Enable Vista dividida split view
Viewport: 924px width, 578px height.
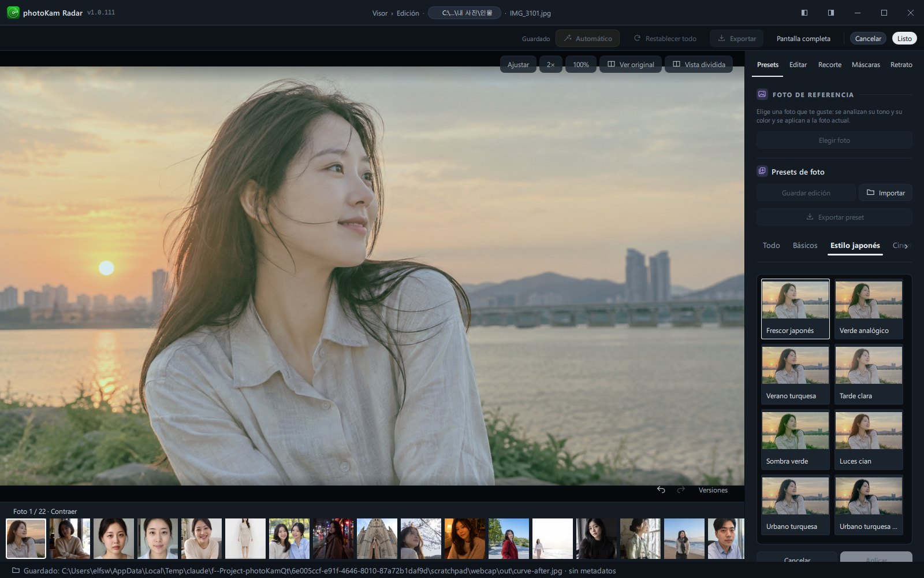pyautogui.click(x=699, y=64)
